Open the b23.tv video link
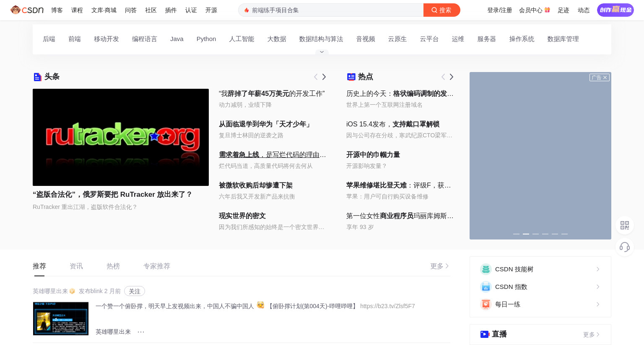The image size is (644, 345). click(x=387, y=306)
